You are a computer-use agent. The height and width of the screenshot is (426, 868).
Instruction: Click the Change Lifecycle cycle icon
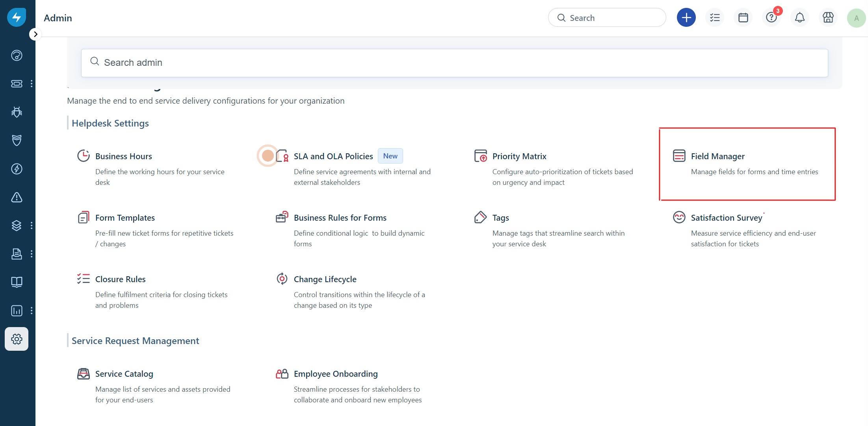click(282, 279)
